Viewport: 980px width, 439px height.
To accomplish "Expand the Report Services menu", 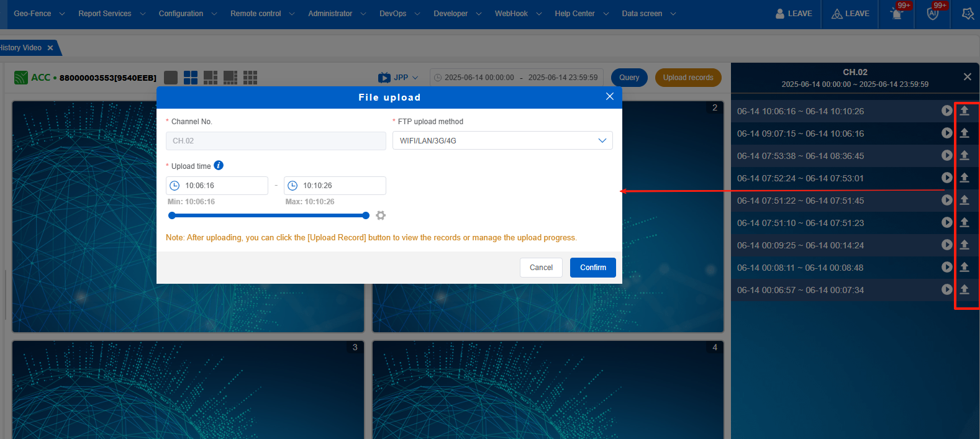I will [111, 14].
